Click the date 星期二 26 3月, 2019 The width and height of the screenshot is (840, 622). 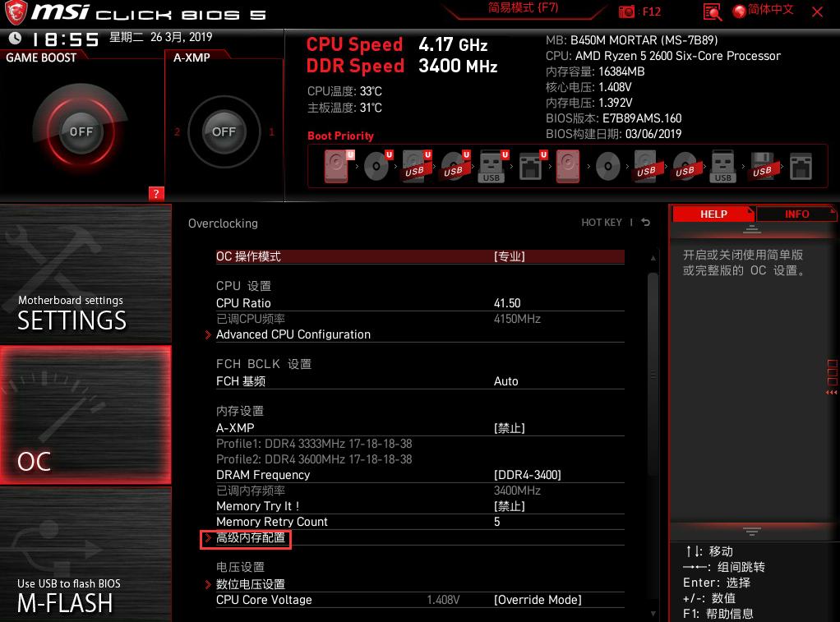[x=161, y=37]
